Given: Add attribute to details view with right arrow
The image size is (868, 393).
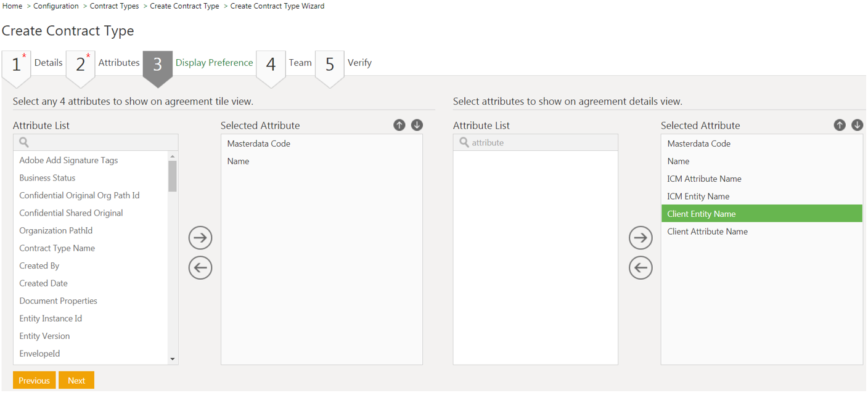Looking at the screenshot, I should [x=641, y=238].
